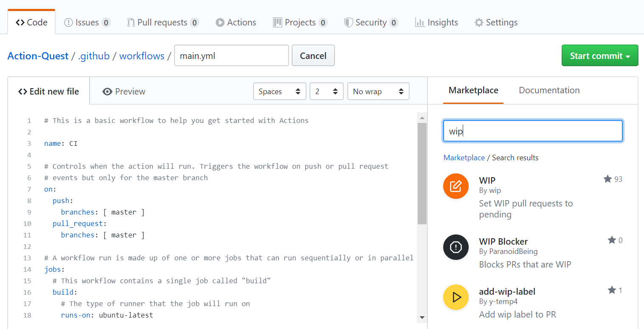Open the repository Settings tab

coord(496,22)
